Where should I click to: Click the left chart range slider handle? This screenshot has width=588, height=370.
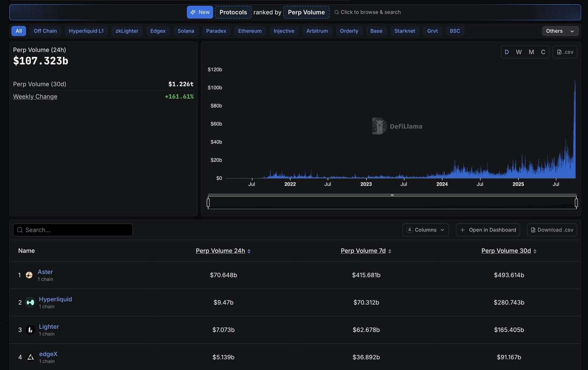coord(208,203)
